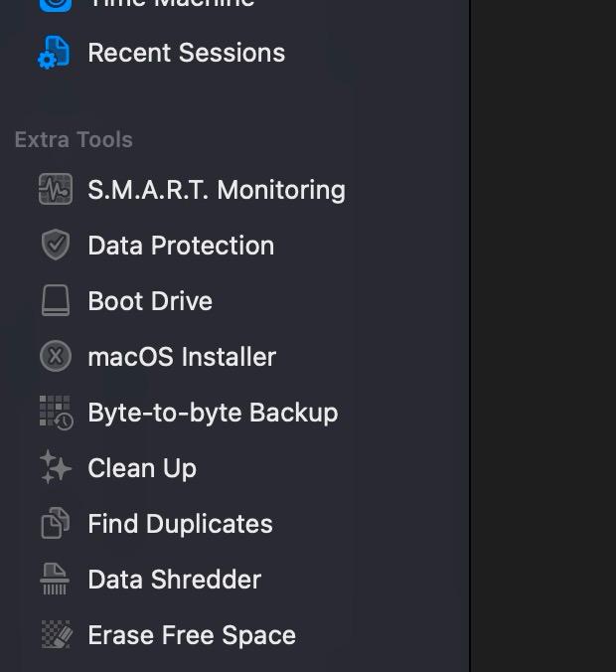Open the Data Protection text label

(181, 246)
